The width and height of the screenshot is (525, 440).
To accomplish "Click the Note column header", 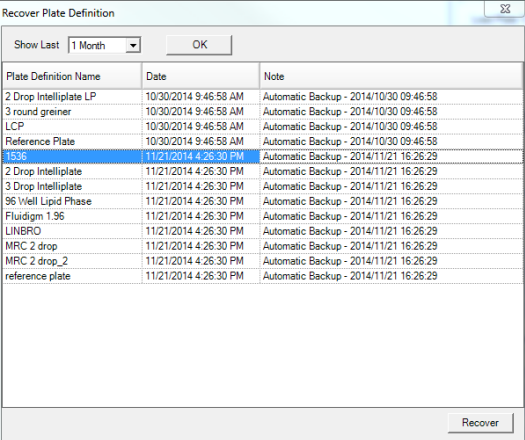I will tap(391, 76).
